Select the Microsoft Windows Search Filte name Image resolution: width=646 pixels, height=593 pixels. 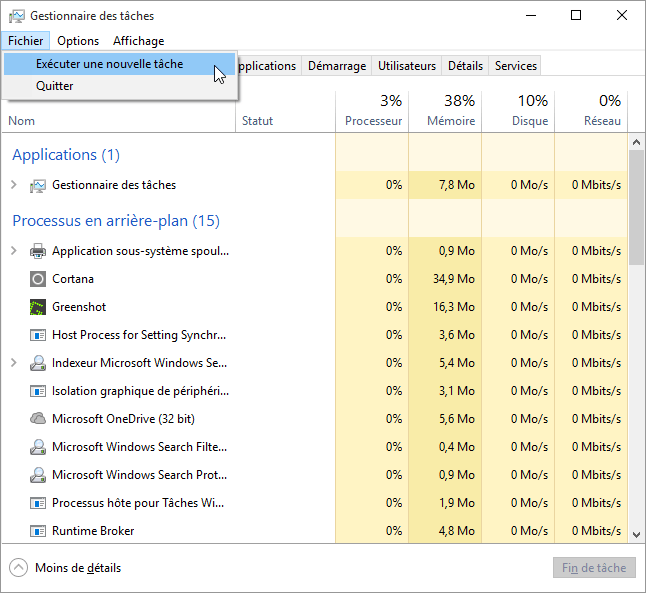140,447
